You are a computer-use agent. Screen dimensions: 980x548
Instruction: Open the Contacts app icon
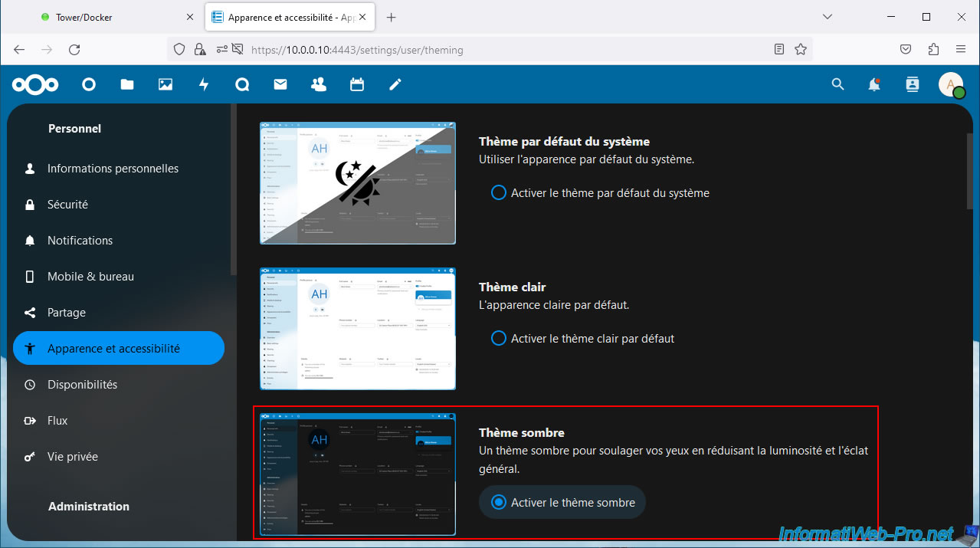319,85
